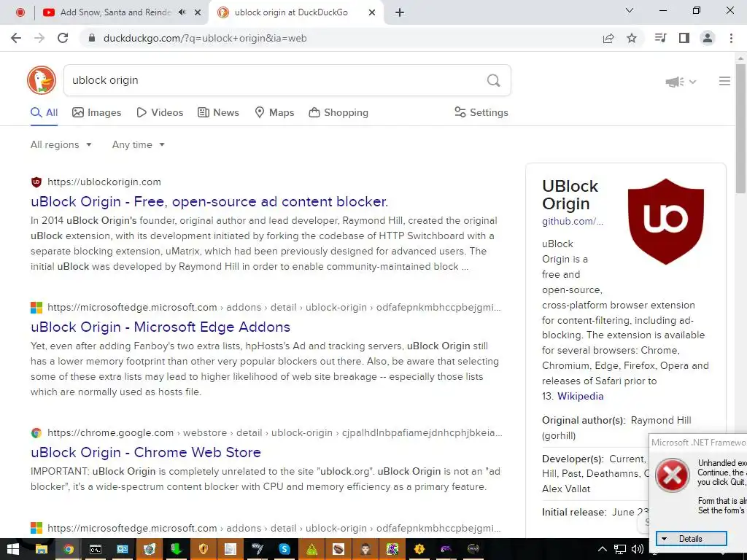The height and width of the screenshot is (560, 747).
Task: Open the megaphone dropdown menu
Action: (681, 82)
